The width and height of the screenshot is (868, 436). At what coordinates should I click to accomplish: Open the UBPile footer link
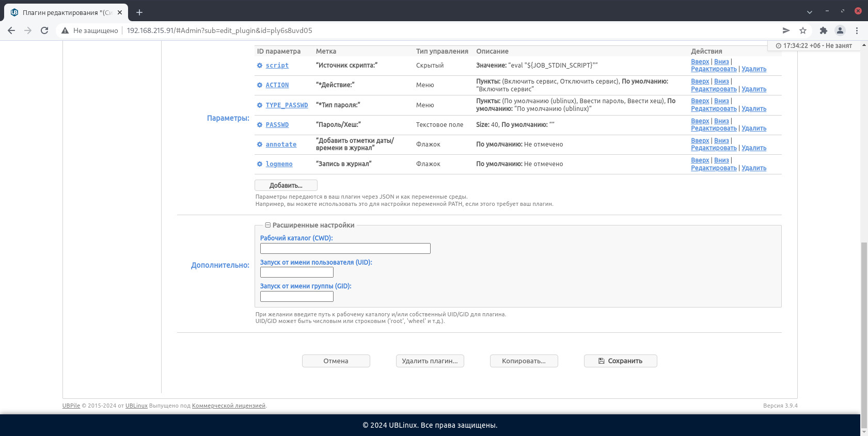pos(71,406)
